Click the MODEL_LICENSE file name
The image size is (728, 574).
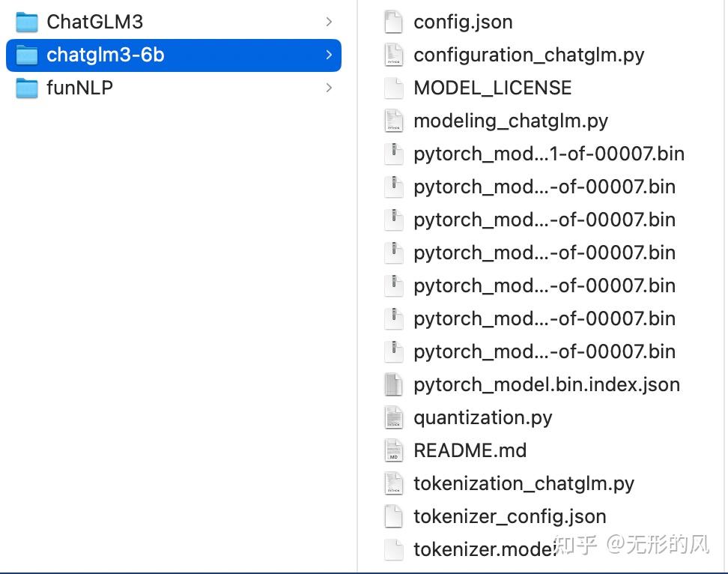[x=492, y=88]
